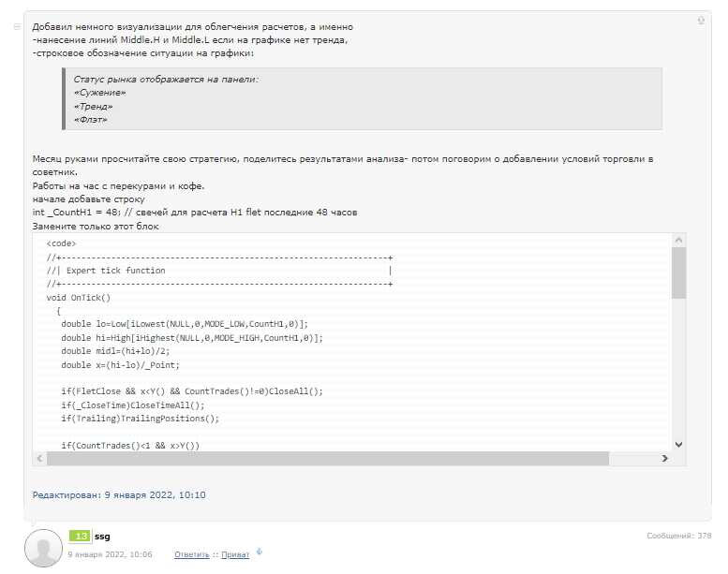Collapse the post with the minus icon
Image resolution: width=728 pixels, height=574 pixels.
tap(18, 27)
